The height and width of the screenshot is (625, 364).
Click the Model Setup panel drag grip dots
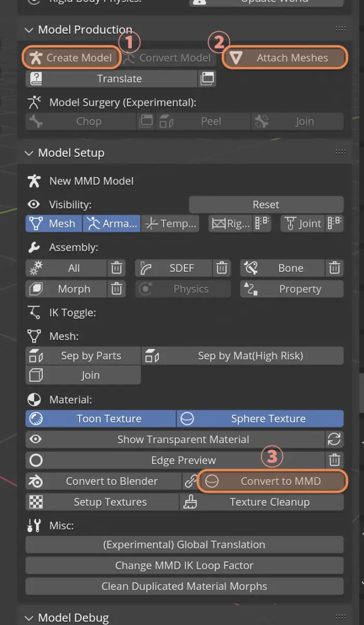(341, 152)
